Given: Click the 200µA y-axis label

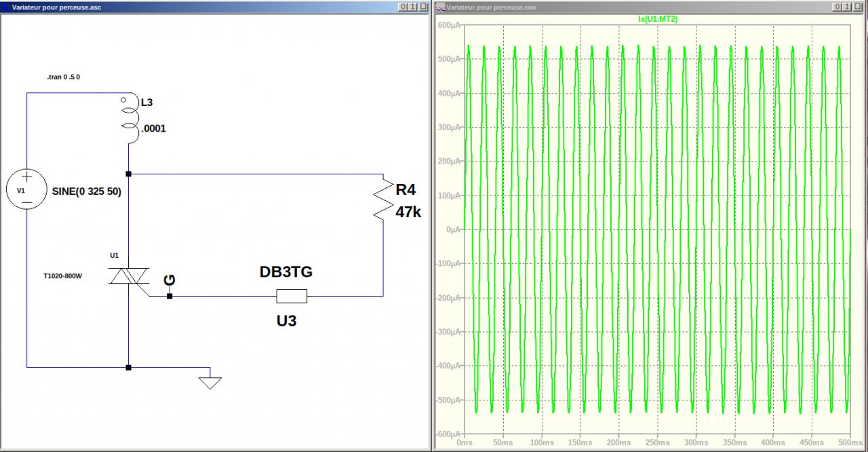Looking at the screenshot, I should click(449, 162).
